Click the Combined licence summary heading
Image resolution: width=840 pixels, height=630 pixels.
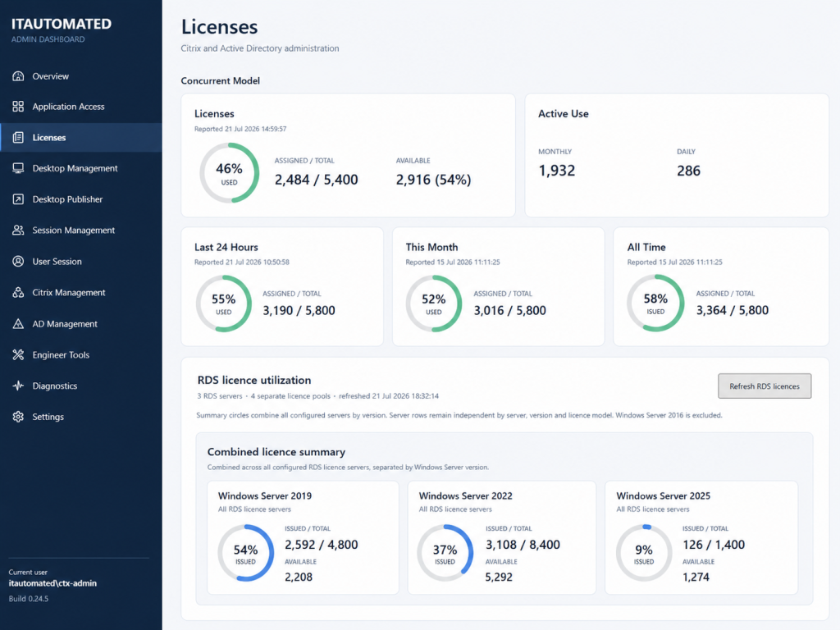(276, 452)
